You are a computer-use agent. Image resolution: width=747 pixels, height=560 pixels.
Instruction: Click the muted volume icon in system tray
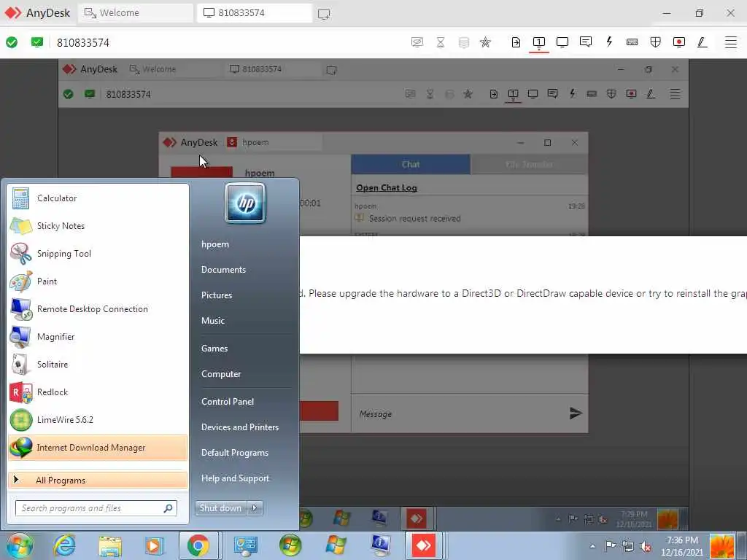[646, 546]
